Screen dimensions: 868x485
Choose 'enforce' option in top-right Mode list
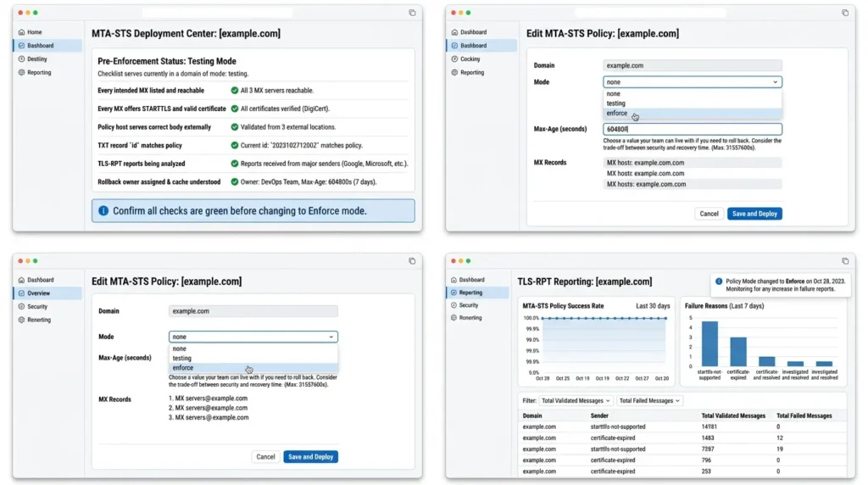(x=693, y=113)
